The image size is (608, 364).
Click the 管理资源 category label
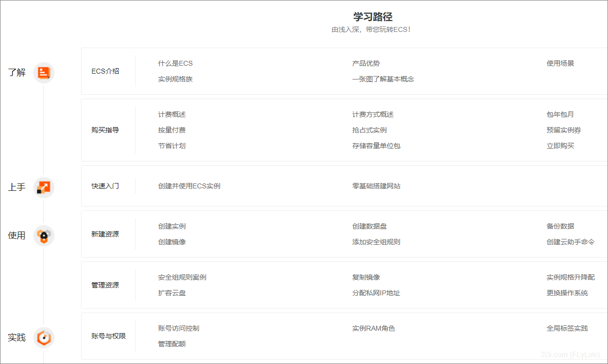(x=105, y=285)
